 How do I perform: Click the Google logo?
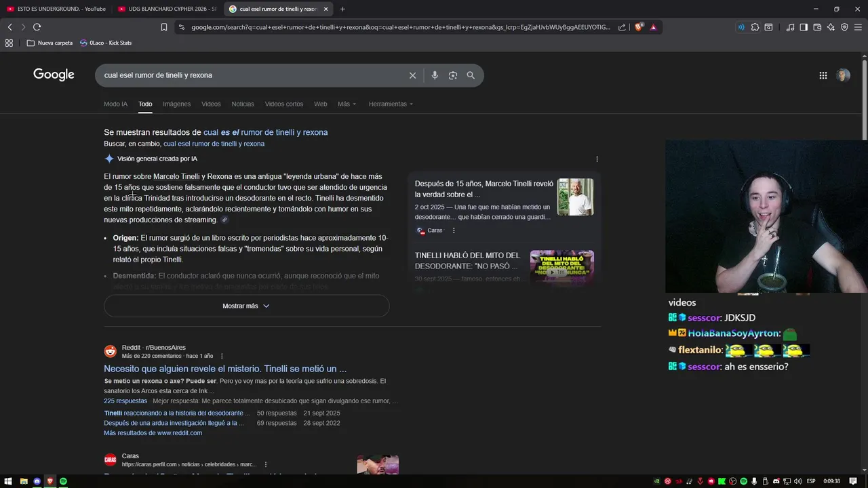pyautogui.click(x=54, y=75)
